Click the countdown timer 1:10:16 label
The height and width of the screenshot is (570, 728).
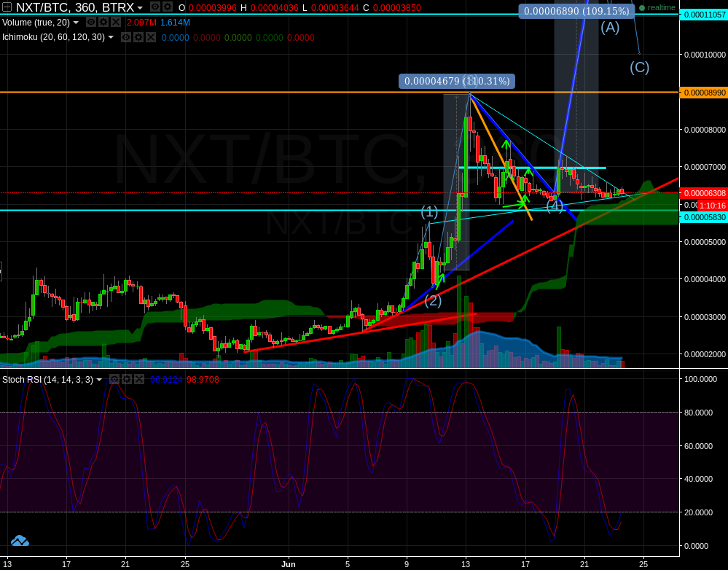coord(712,206)
